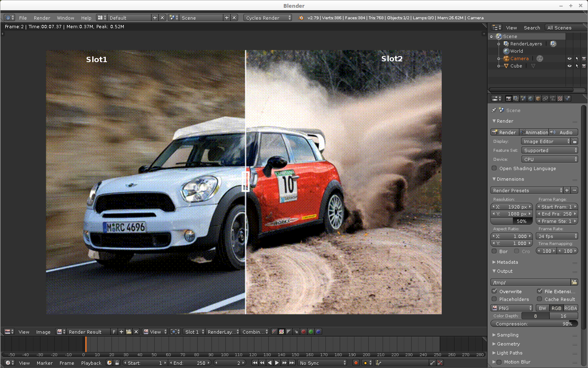Toggle the Overwrite checkbox
Image resolution: width=588 pixels, height=368 pixels.
pyautogui.click(x=494, y=291)
